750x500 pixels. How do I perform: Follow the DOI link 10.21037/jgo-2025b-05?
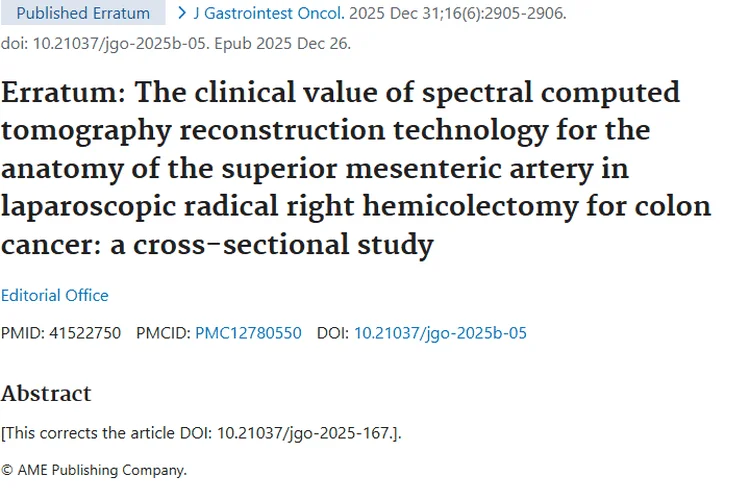pos(440,333)
